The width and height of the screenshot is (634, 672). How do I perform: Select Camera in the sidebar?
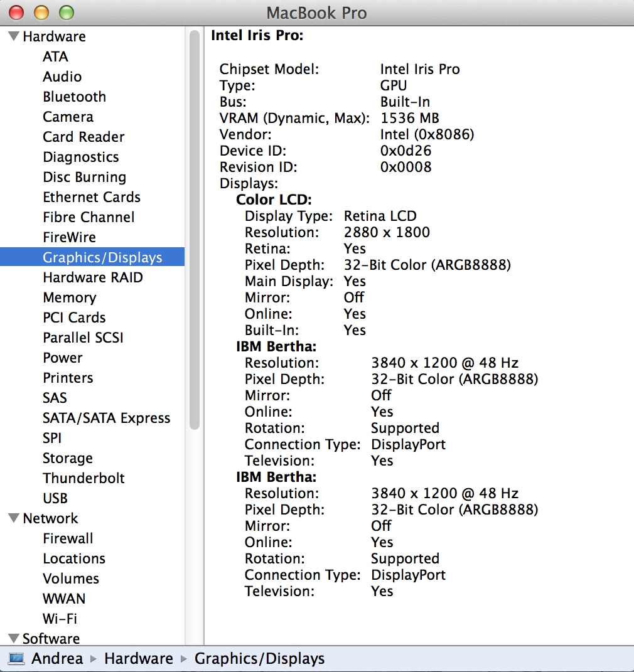68,117
